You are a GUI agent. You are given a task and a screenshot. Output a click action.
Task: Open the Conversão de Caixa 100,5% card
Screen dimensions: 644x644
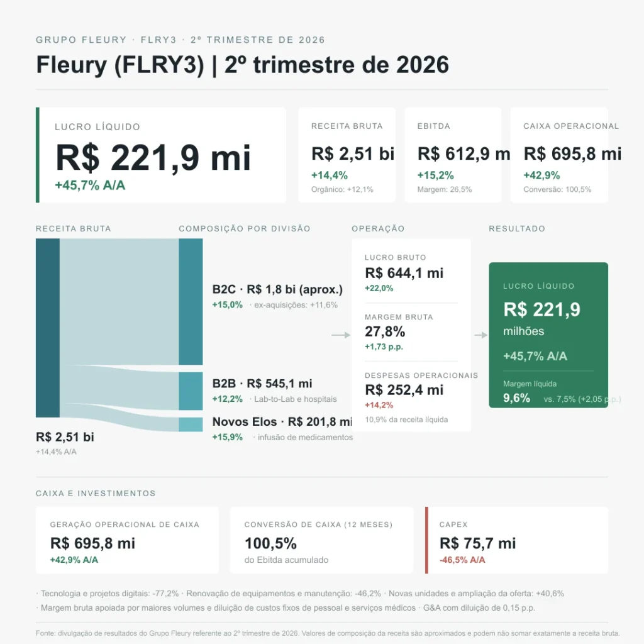point(321,540)
